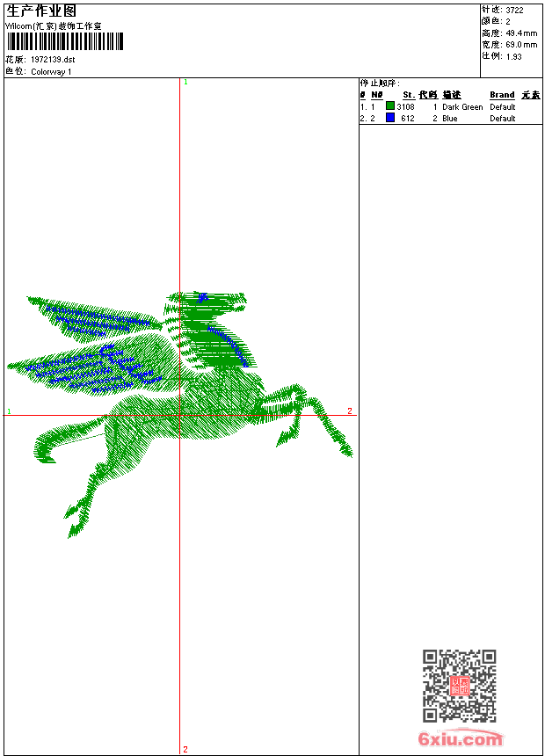Select the stitch count 612 cell
Screen dimensions: 545x756
click(x=408, y=119)
